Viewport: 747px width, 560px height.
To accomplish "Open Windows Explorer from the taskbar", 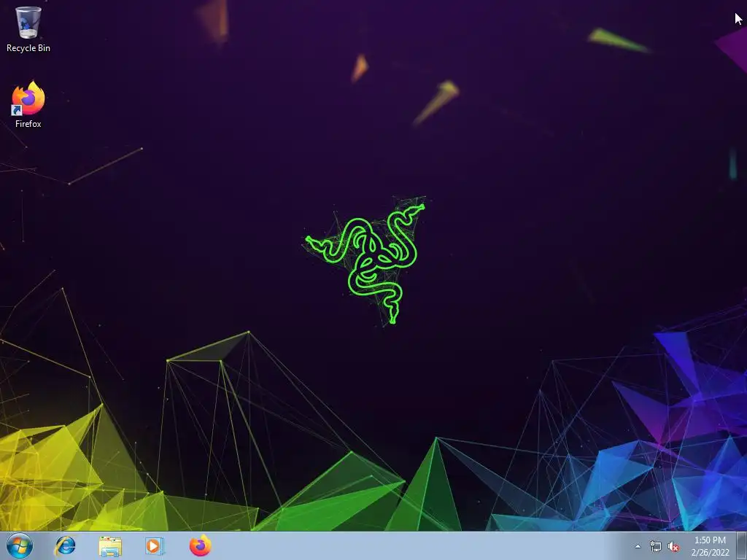I will click(x=110, y=545).
